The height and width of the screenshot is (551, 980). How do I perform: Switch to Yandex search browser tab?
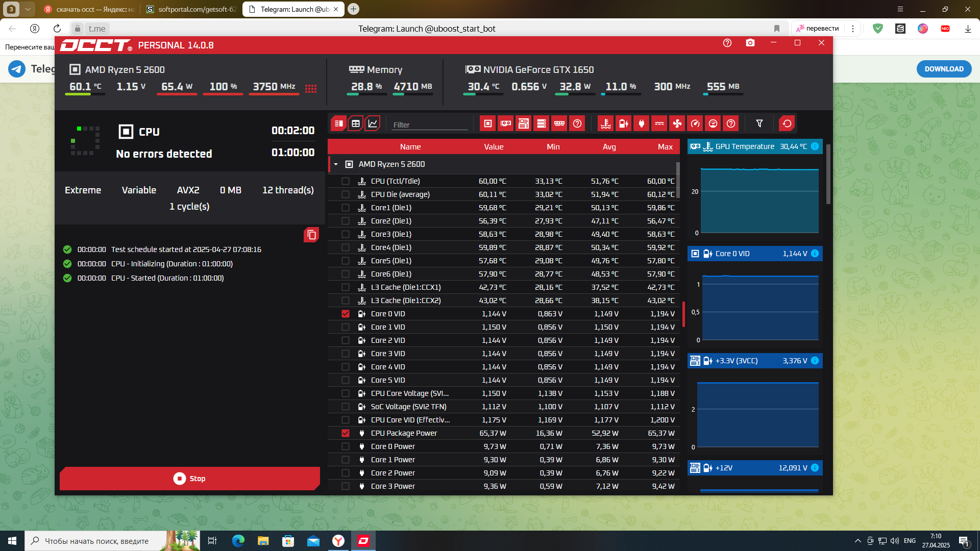pyautogui.click(x=89, y=9)
